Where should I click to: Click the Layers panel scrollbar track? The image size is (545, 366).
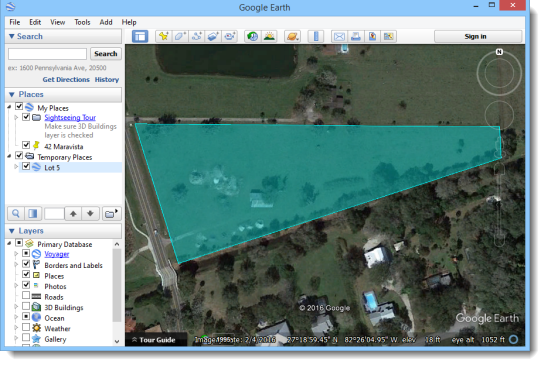117,292
